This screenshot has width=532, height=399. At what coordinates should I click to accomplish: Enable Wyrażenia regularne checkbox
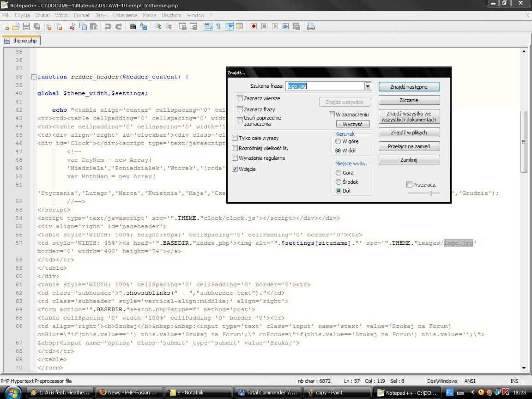235,158
